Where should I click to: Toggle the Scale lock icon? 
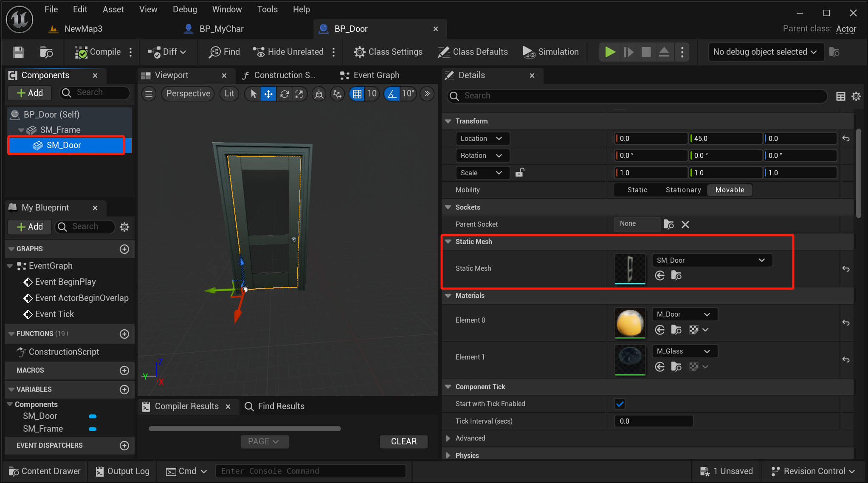click(520, 173)
